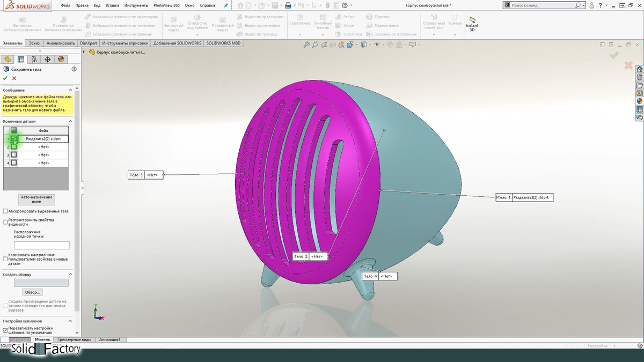Confirm Save Bodies with green checkmark
Screen dimensions: 644x362
[5, 78]
